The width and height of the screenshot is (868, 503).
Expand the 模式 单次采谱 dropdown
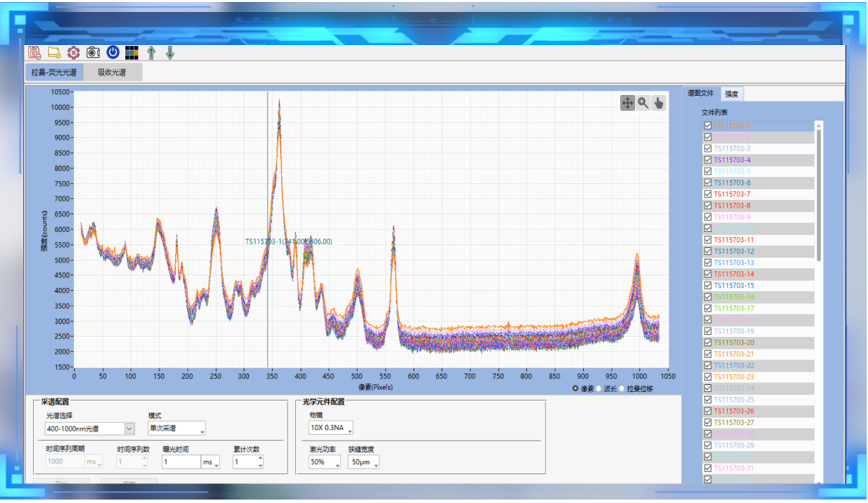coord(177,429)
